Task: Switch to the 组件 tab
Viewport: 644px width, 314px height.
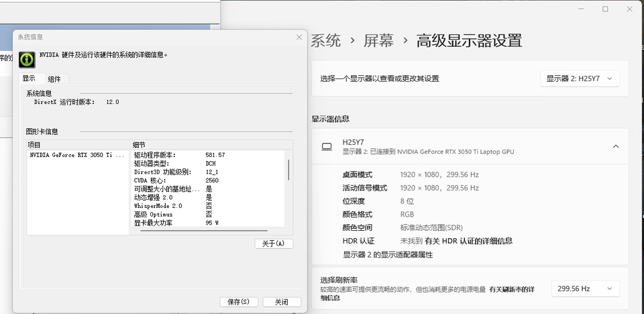Action: (x=54, y=79)
